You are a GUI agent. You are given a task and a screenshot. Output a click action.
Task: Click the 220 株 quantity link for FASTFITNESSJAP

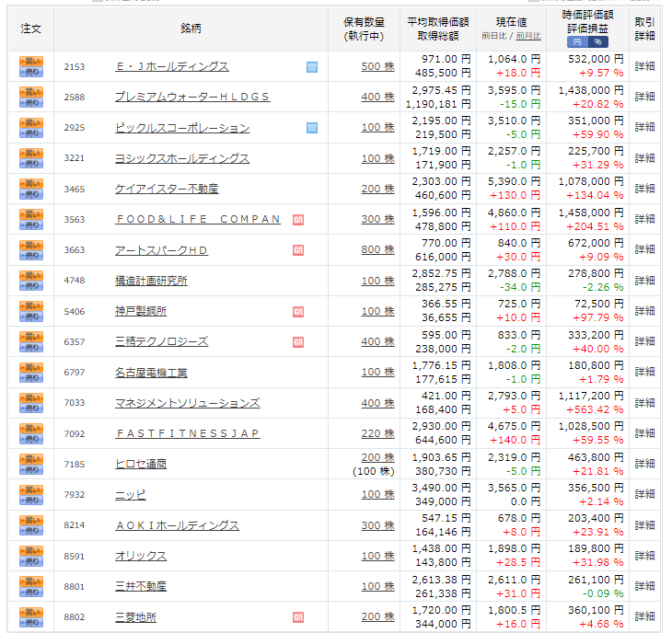(x=377, y=433)
